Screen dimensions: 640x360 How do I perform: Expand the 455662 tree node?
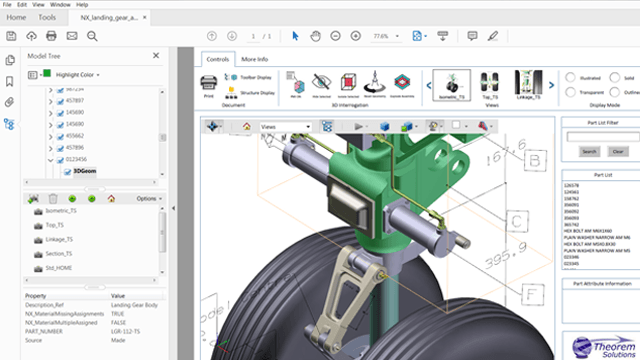(x=51, y=137)
